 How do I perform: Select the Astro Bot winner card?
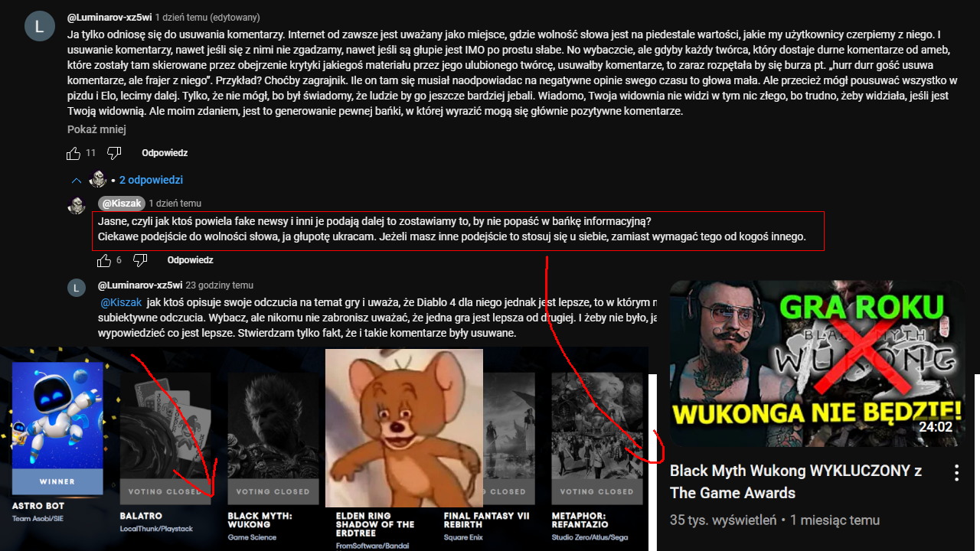[57, 442]
